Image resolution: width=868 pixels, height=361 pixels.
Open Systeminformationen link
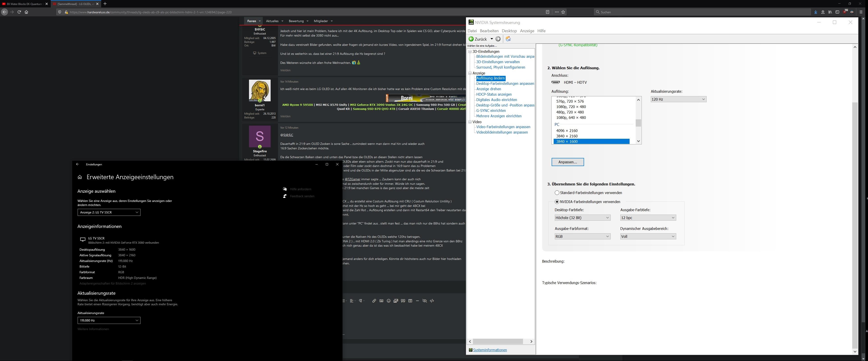click(490, 350)
